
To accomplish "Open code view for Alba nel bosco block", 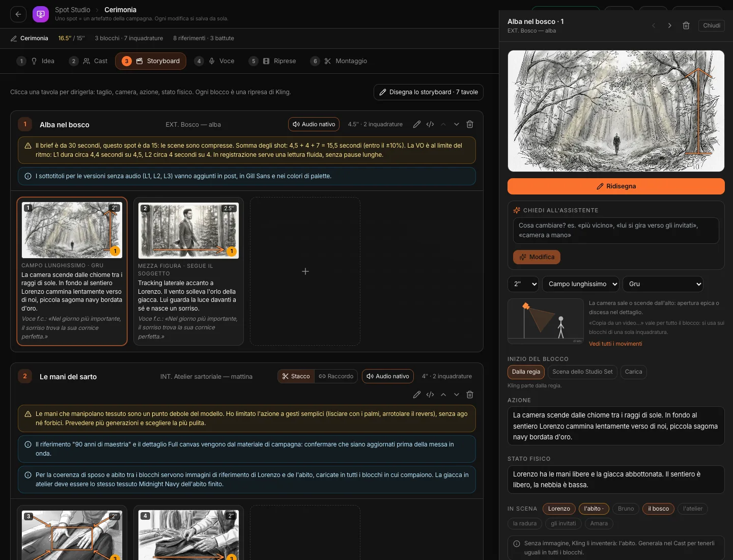I will coord(430,124).
